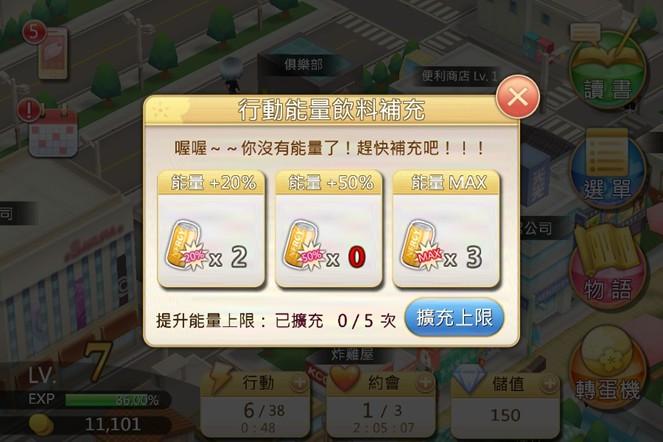Open phone notifications with badge 5
Image resolution: width=663 pixels, height=442 pixels.
(x=49, y=51)
